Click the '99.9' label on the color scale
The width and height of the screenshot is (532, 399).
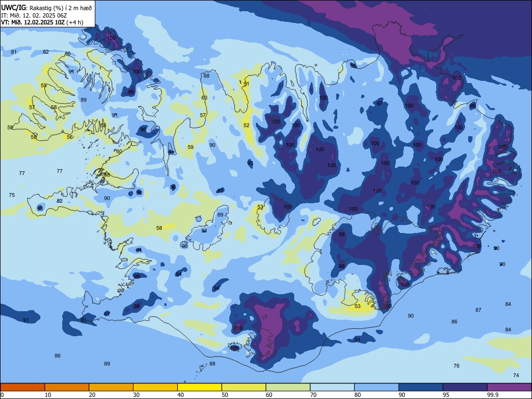(x=493, y=395)
